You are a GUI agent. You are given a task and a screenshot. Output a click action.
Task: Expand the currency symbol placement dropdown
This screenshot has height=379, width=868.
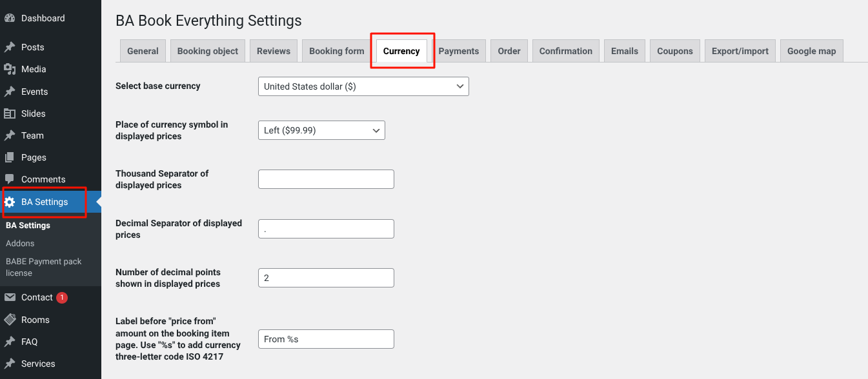(321, 130)
